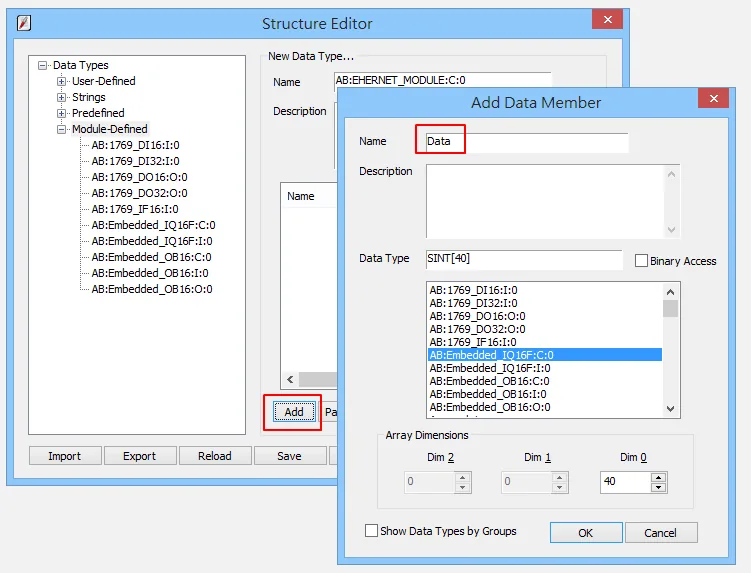The height and width of the screenshot is (573, 751).
Task: Select AB:1769_DO32:O:0 in the tree
Action: 139,193
